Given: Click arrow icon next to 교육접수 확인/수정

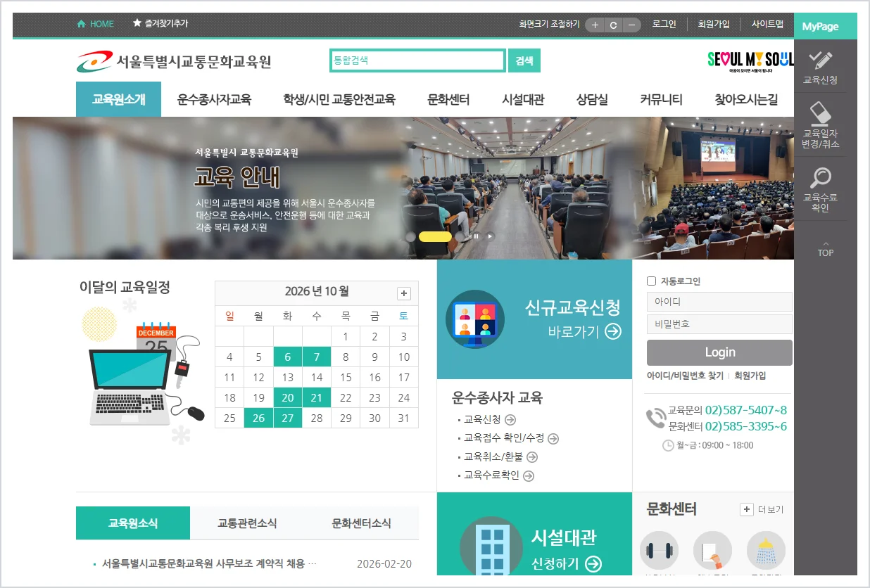Looking at the screenshot, I should point(553,439).
